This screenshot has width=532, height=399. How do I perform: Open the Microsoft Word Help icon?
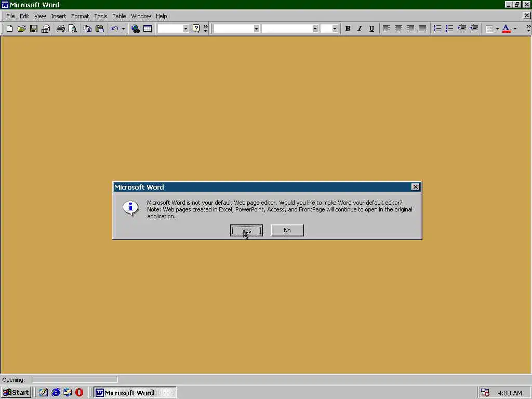pos(196,29)
